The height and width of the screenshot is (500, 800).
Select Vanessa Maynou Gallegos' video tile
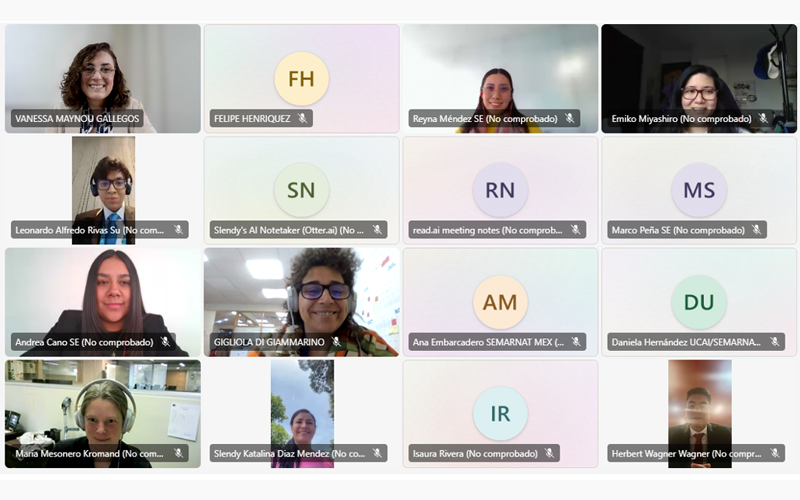click(x=103, y=79)
